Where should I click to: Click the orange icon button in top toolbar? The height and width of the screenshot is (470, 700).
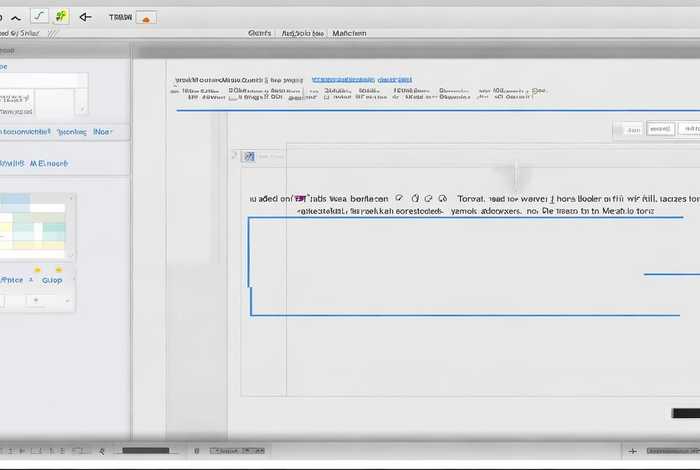(146, 17)
